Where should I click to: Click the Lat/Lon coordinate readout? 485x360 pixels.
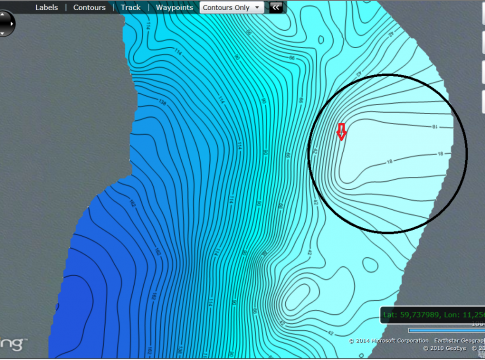click(x=433, y=315)
